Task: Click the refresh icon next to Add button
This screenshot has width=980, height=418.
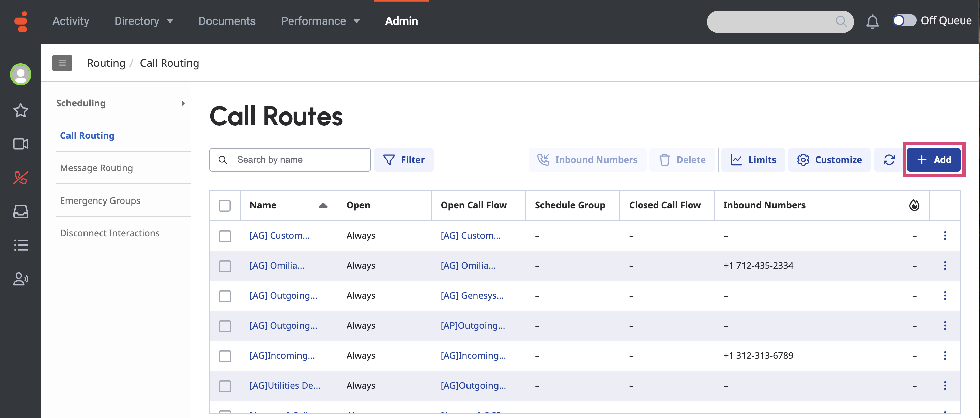Action: point(888,160)
